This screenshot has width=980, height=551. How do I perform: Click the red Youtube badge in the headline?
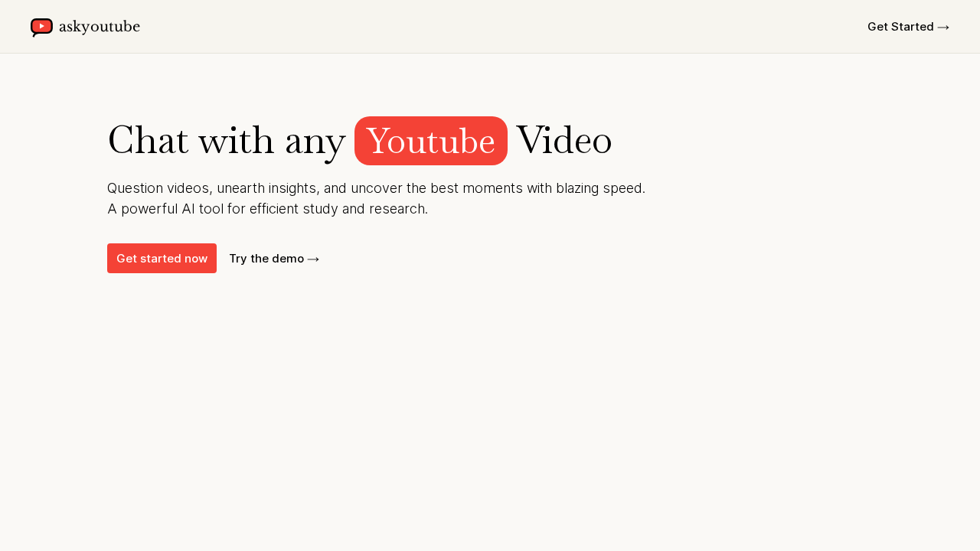pos(430,141)
